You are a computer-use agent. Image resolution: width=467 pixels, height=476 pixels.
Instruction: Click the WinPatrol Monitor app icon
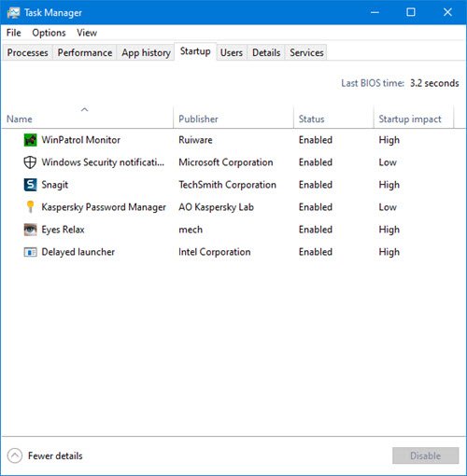30,140
